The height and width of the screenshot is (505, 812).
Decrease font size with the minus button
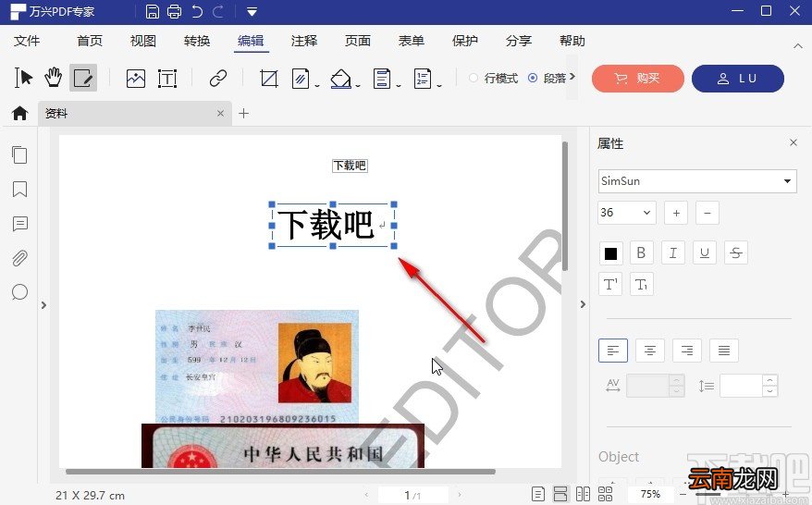pos(707,213)
